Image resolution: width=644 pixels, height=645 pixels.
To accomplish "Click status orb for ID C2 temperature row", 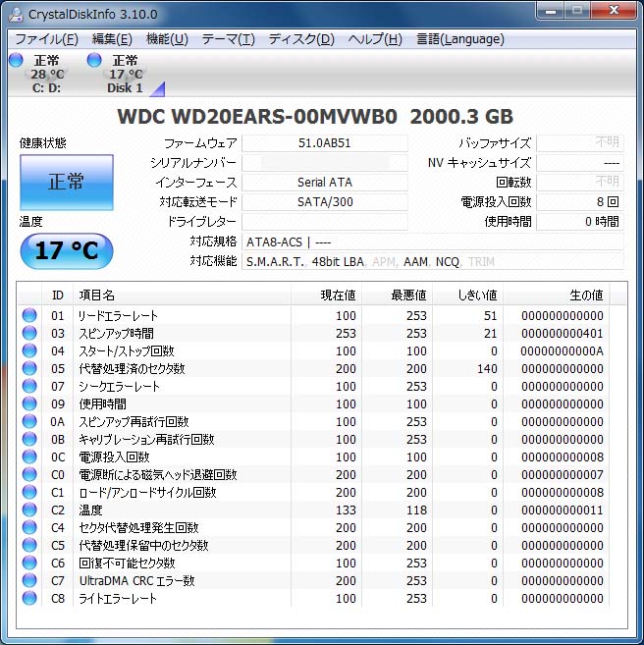I will tap(29, 511).
